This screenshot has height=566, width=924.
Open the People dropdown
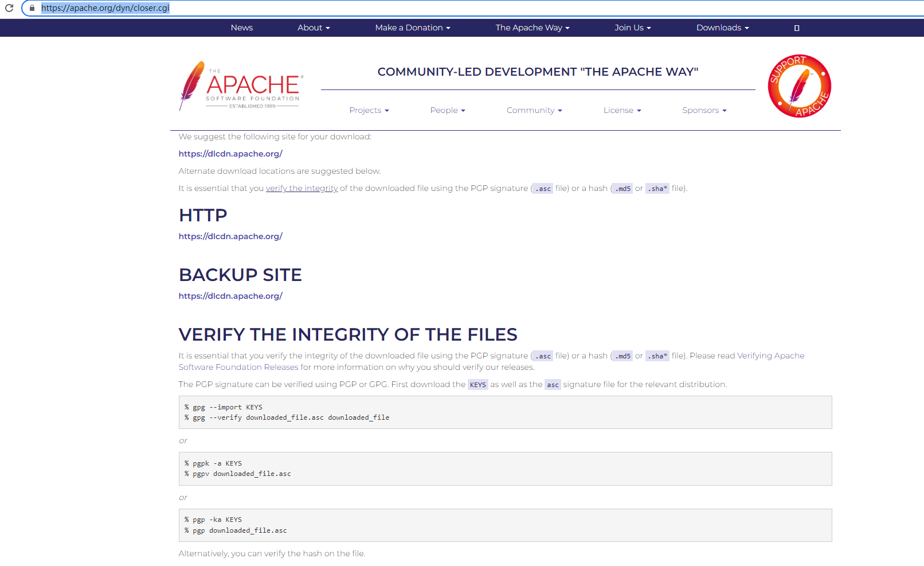(448, 110)
